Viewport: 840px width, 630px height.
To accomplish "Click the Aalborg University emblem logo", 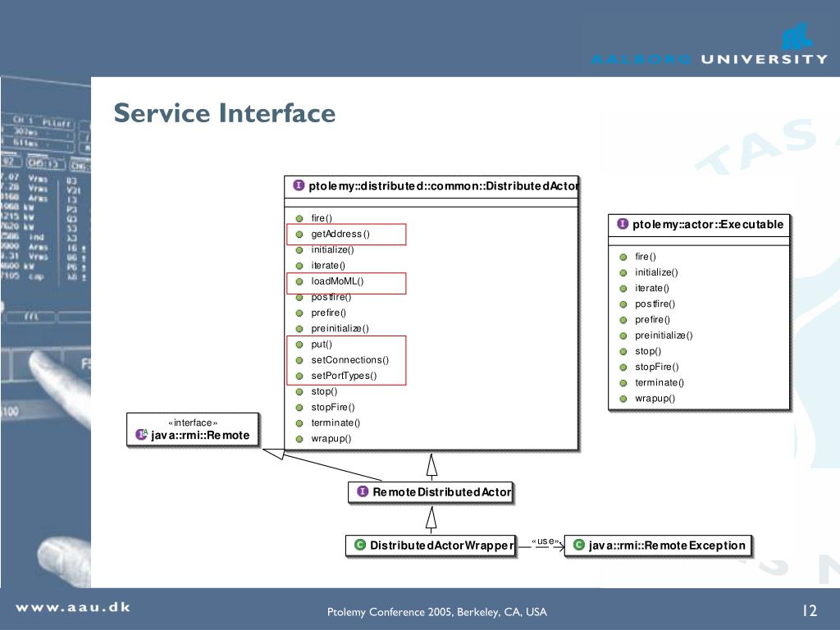I will click(797, 36).
